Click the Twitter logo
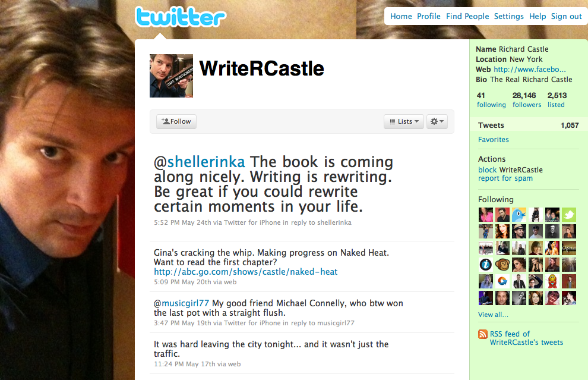 coord(181,17)
